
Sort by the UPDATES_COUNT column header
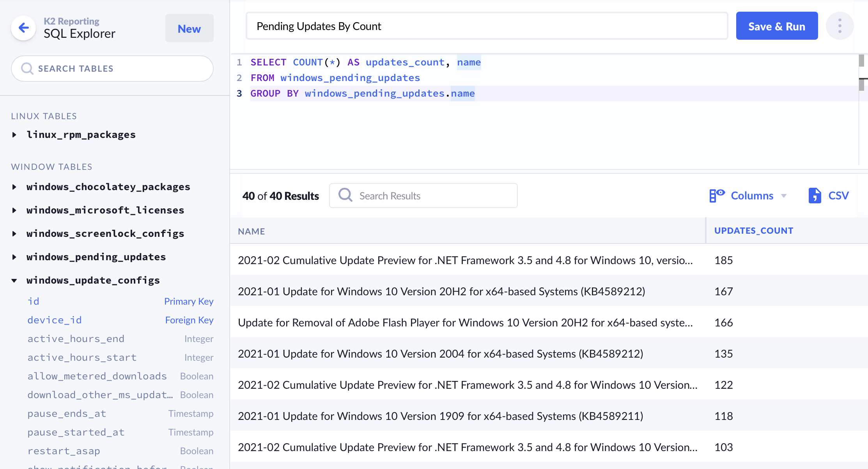point(753,231)
